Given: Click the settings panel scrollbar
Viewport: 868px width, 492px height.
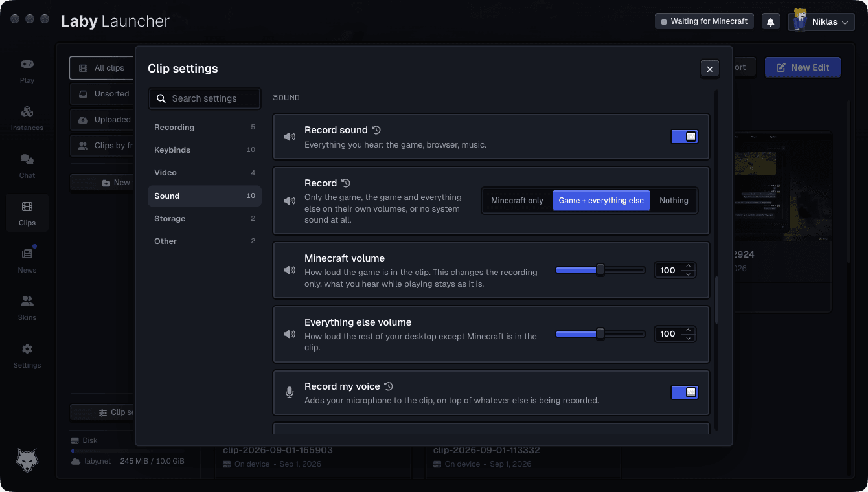Looking at the screenshot, I should click(716, 300).
